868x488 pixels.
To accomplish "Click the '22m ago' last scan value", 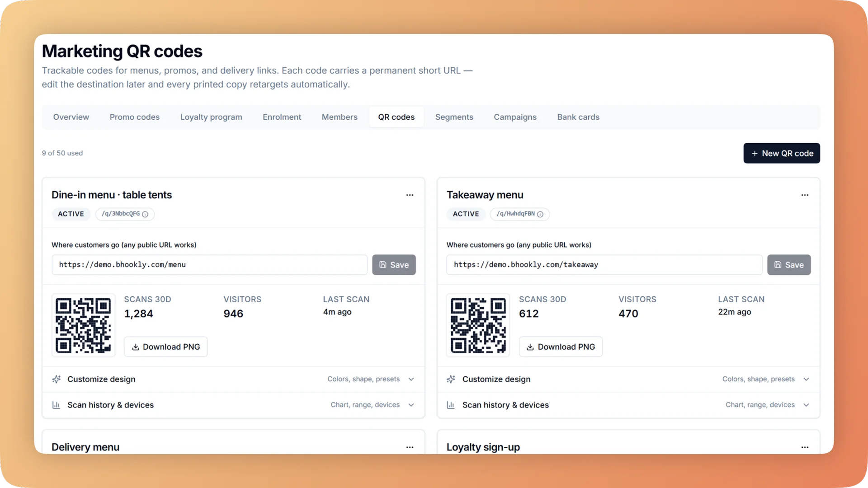I will click(x=735, y=312).
